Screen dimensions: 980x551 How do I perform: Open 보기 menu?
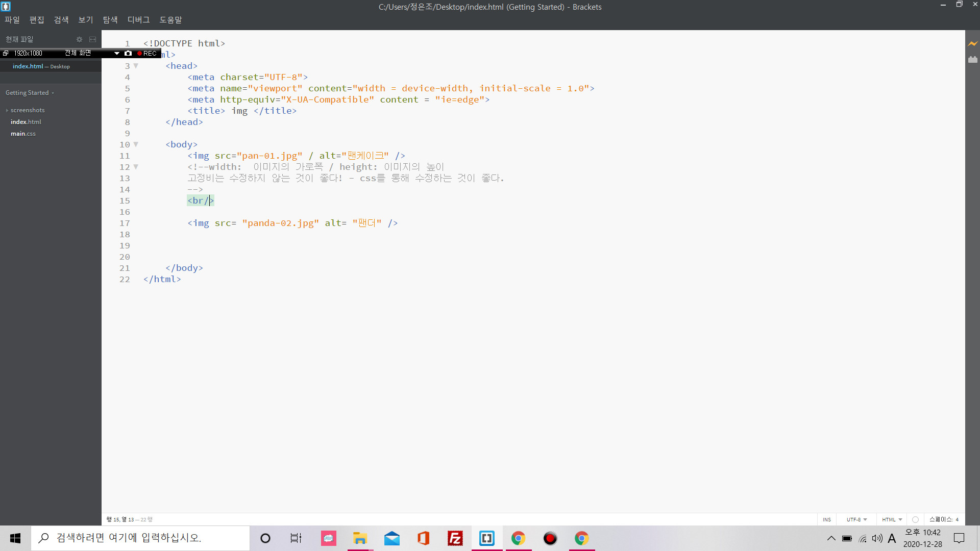click(86, 19)
